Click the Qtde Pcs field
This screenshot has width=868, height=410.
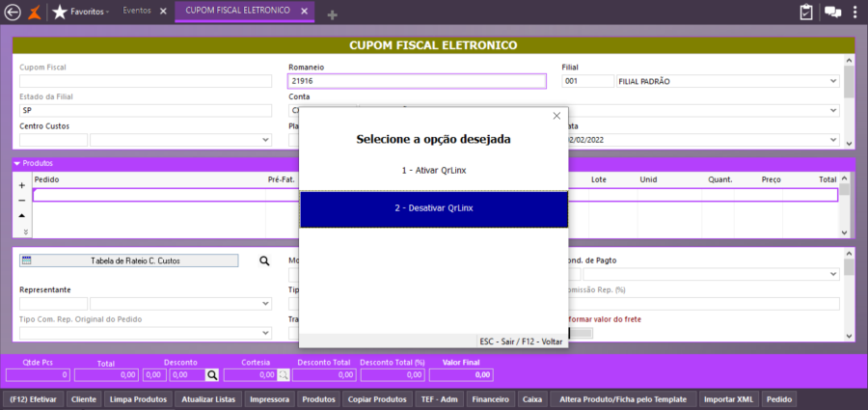point(38,375)
